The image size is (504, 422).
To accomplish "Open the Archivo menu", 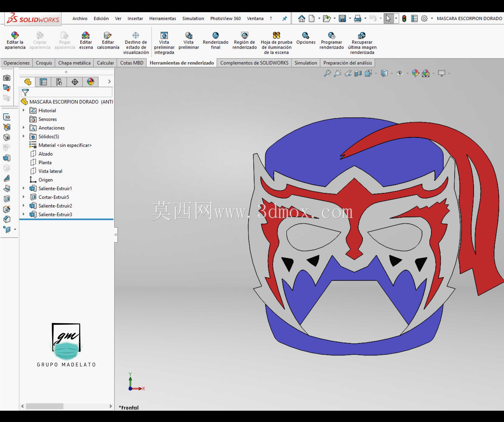I will 80,19.
